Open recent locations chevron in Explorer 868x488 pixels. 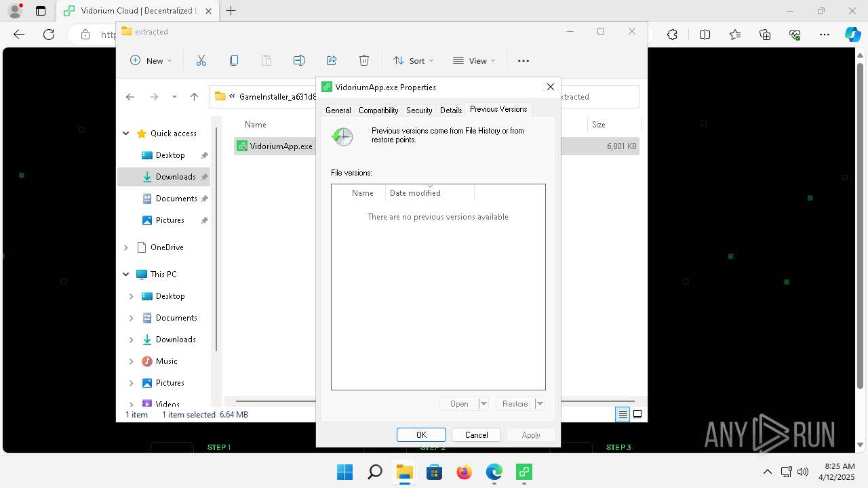point(174,97)
